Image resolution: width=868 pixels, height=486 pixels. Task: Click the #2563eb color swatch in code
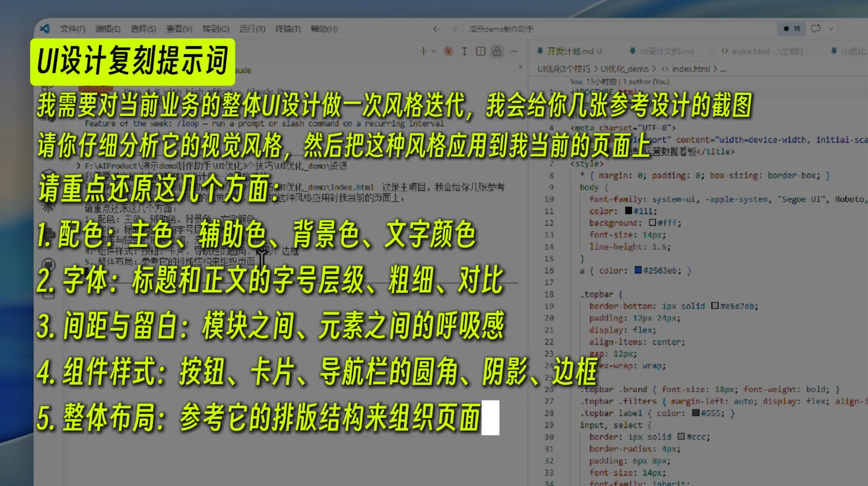[x=638, y=270]
